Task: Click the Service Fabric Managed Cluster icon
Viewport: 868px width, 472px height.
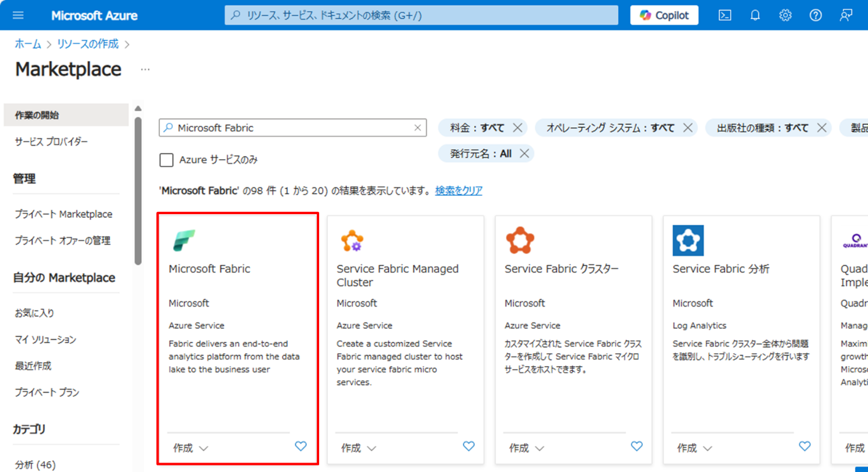Action: (x=352, y=241)
